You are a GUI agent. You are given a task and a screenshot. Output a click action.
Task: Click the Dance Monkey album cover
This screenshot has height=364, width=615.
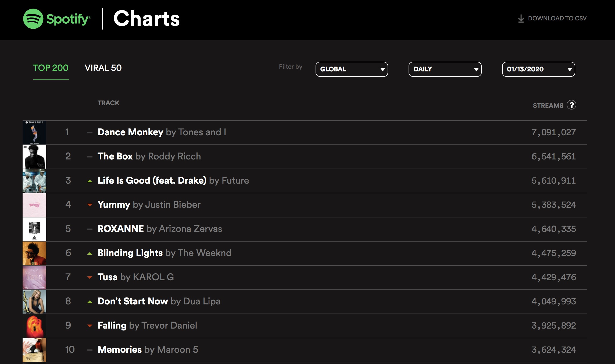pos(34,133)
